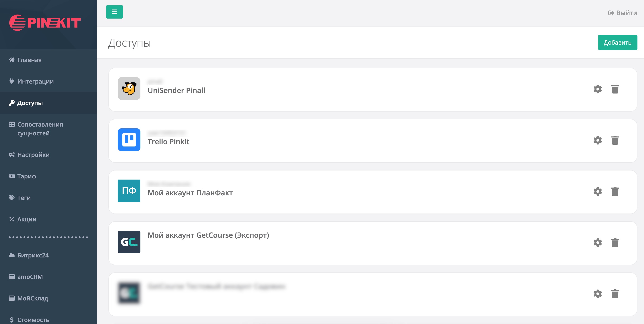Viewport: 644px width, 324px height.
Task: Open settings for GetCourse (Экспорт) account
Action: coord(597,243)
